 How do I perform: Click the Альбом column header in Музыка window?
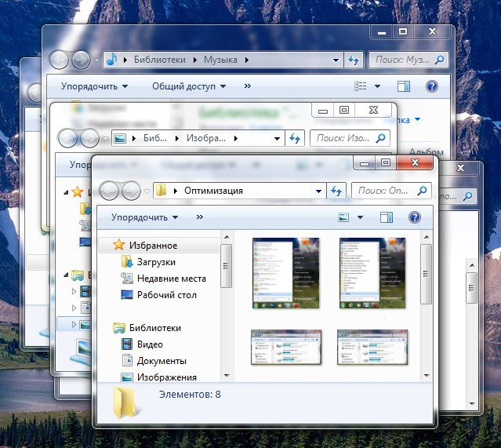(x=427, y=151)
